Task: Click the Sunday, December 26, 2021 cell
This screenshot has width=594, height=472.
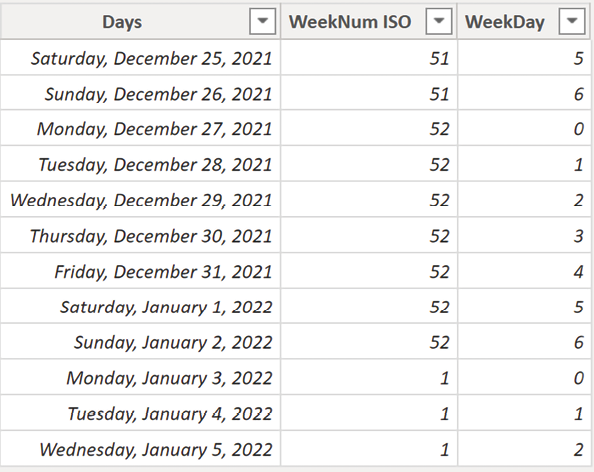Action: [x=140, y=93]
